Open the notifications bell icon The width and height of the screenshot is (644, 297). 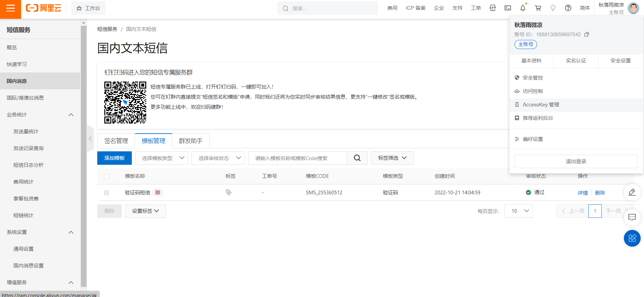(523, 8)
